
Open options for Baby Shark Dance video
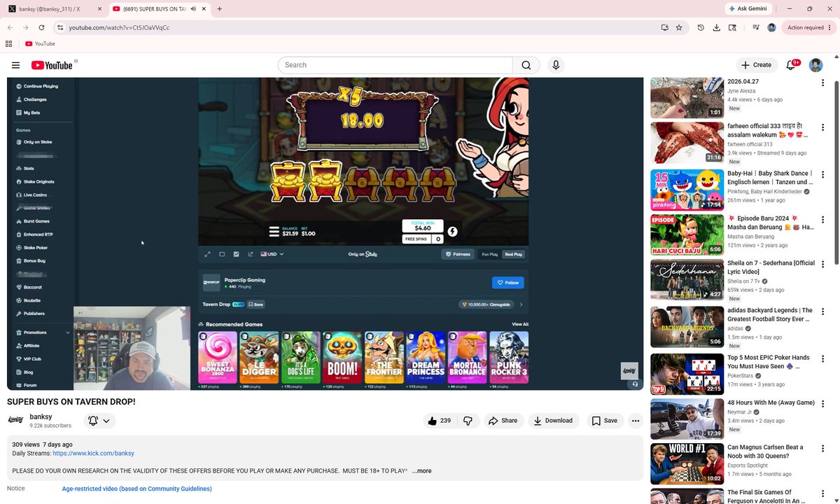822,174
